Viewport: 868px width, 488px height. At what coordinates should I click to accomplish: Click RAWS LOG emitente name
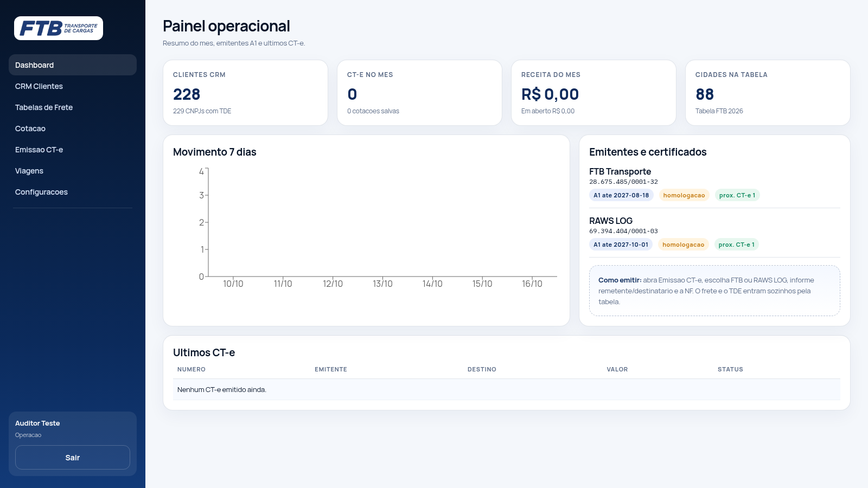tap(611, 221)
